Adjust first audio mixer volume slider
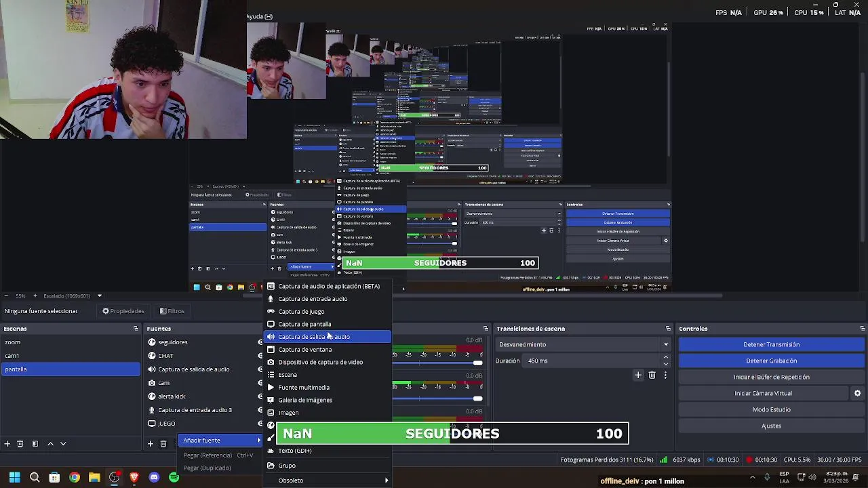This screenshot has width=868, height=488. tap(477, 363)
